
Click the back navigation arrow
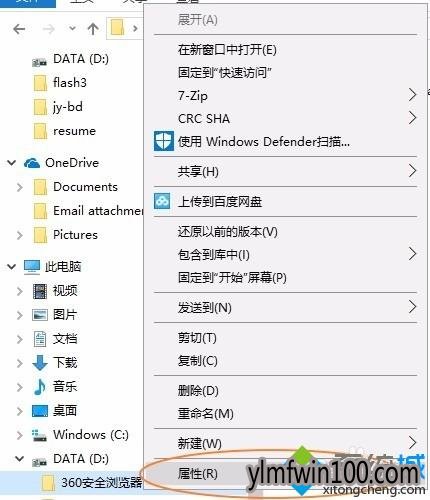[19, 29]
